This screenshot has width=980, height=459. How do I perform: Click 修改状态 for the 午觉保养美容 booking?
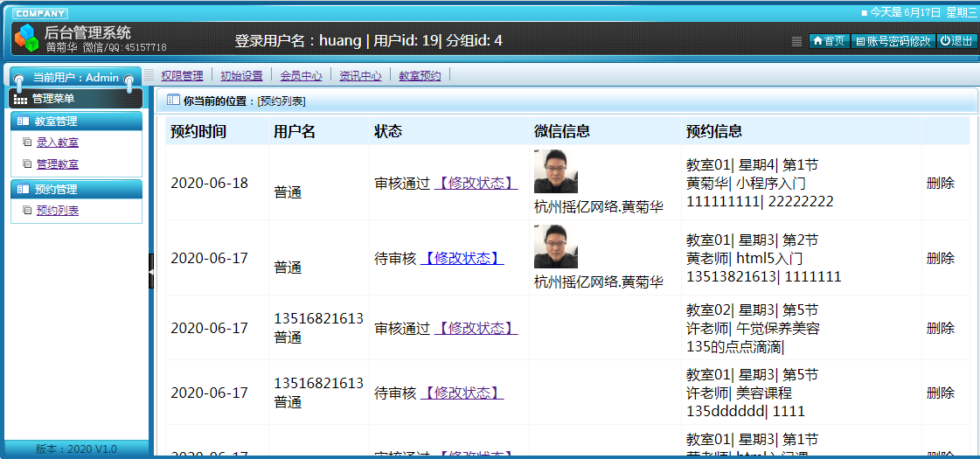point(476,328)
